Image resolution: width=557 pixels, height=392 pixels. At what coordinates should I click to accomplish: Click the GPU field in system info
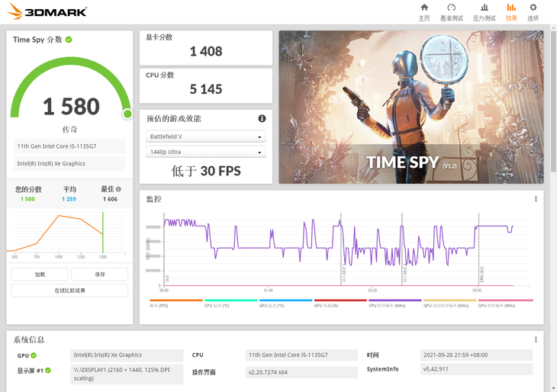click(x=127, y=355)
